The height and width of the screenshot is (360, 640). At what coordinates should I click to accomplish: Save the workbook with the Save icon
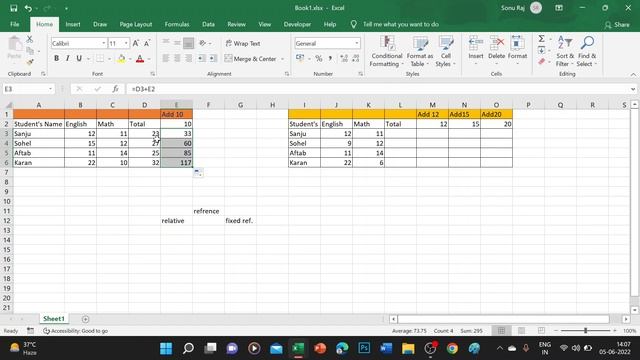click(x=13, y=8)
